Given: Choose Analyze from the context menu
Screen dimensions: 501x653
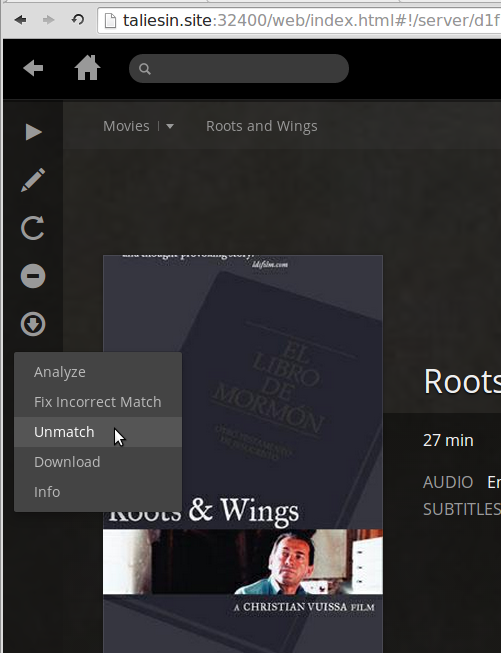Looking at the screenshot, I should click(x=98, y=372).
